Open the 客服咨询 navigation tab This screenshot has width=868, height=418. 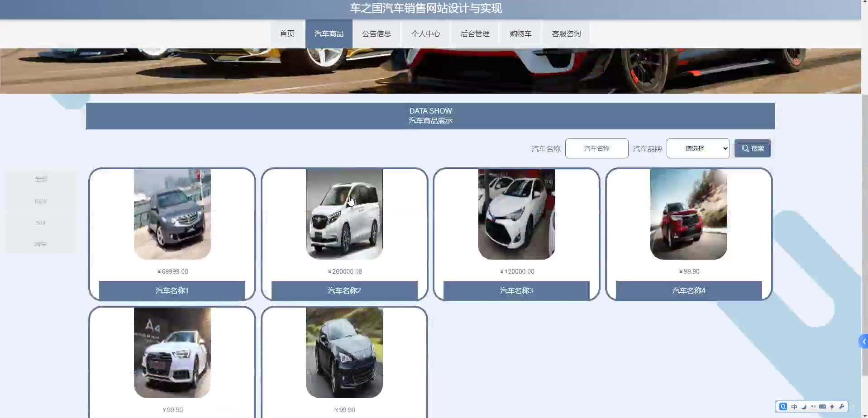[x=566, y=33]
